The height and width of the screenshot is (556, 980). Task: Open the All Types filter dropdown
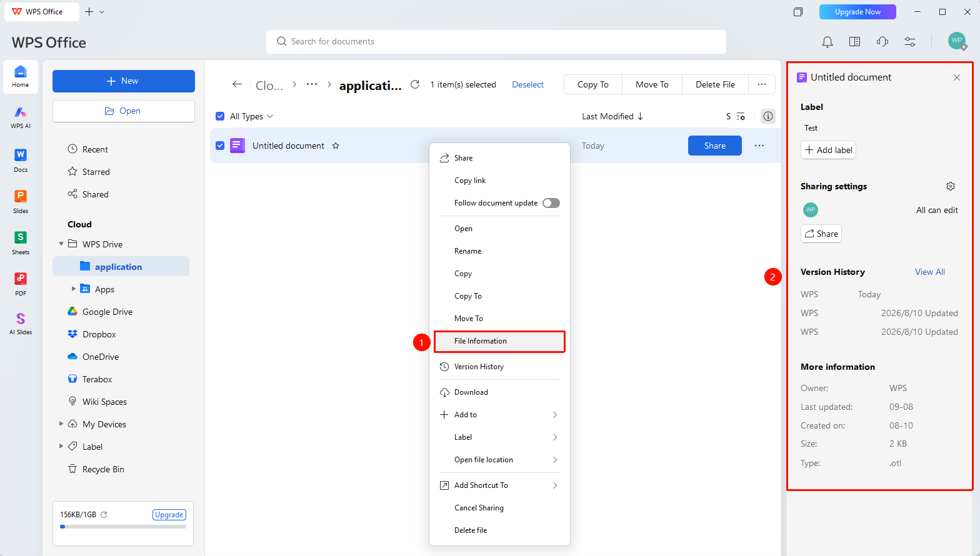click(x=251, y=116)
